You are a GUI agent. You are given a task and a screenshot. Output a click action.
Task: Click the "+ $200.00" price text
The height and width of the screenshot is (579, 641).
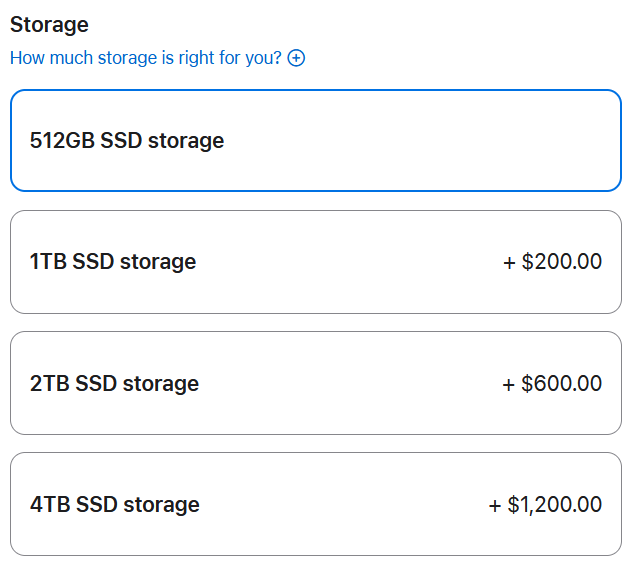click(x=552, y=262)
